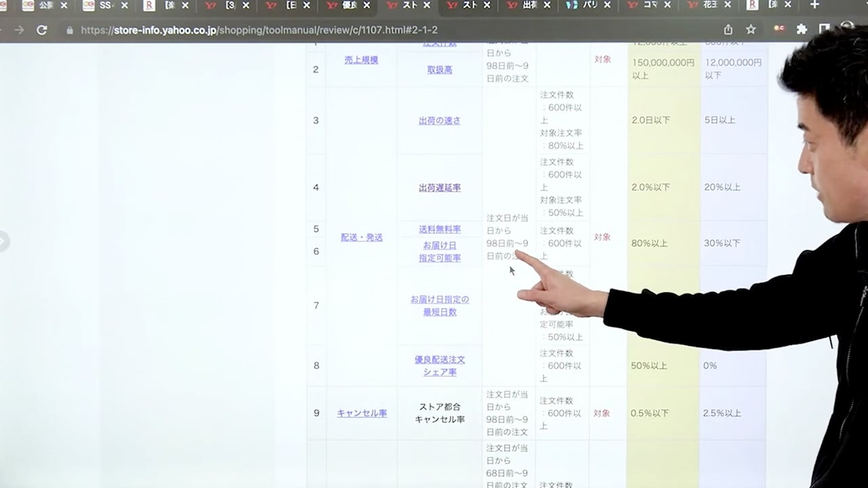Click the 80%以上 cell
Image resolution: width=868 pixels, height=488 pixels.
coord(649,243)
